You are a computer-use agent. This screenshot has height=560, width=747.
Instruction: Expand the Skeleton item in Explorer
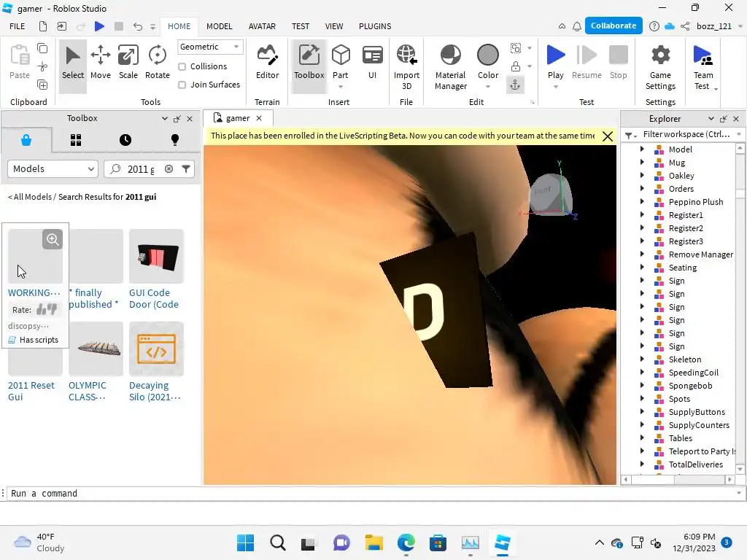coord(642,359)
